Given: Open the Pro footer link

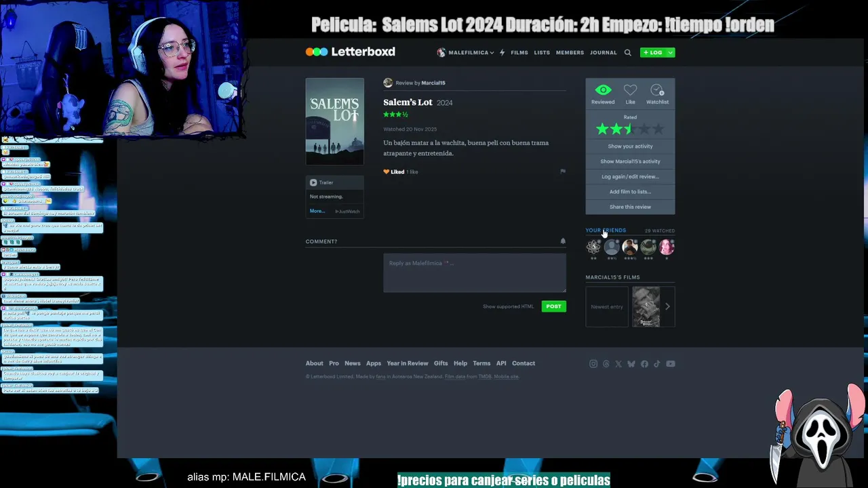Looking at the screenshot, I should point(334,363).
